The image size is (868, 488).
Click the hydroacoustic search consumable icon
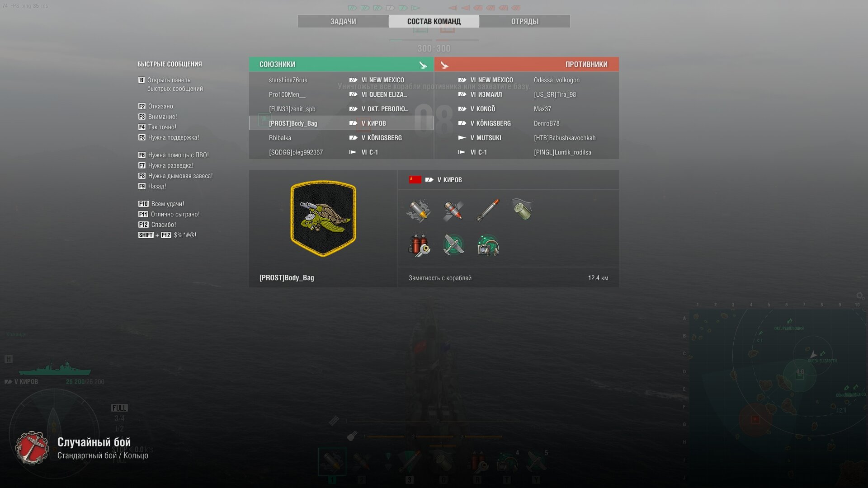tap(488, 245)
